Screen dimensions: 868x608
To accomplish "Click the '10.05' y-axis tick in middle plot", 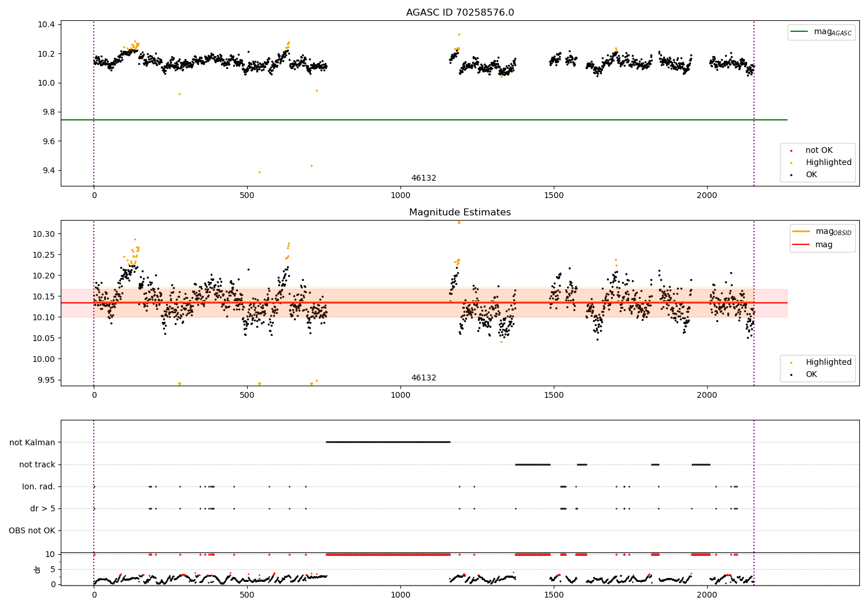I will click(44, 339).
